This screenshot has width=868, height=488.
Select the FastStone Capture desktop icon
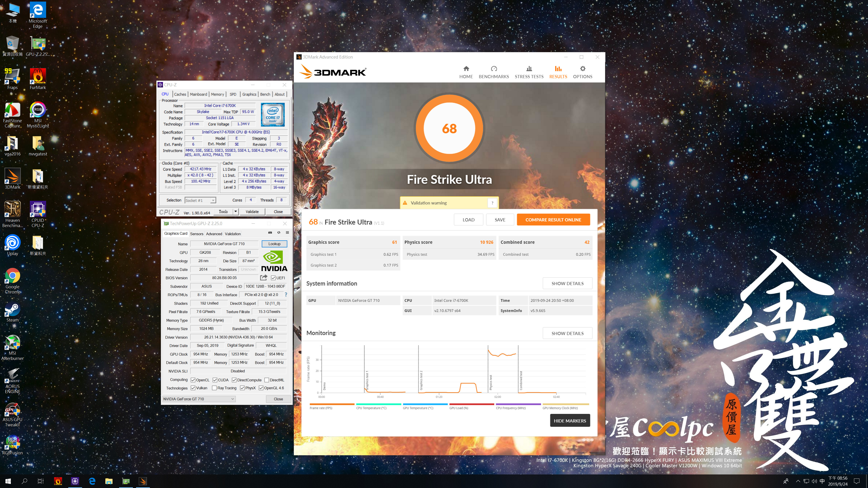(x=12, y=115)
